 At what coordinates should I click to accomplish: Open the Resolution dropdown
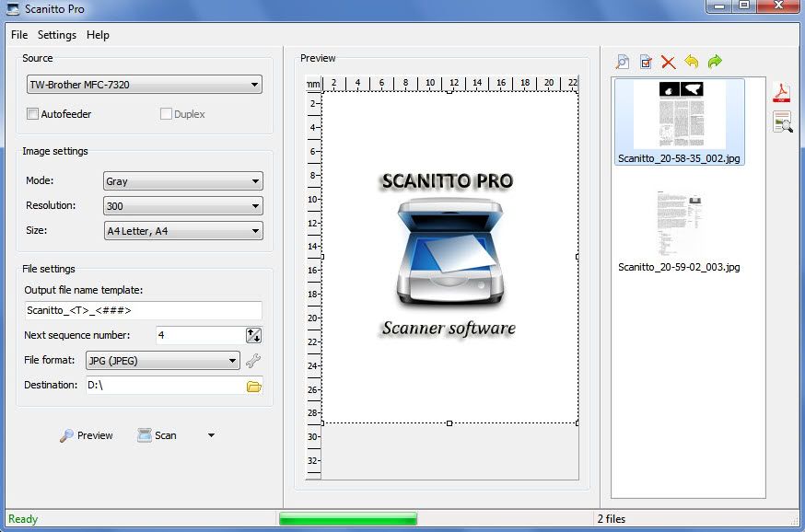[182, 206]
